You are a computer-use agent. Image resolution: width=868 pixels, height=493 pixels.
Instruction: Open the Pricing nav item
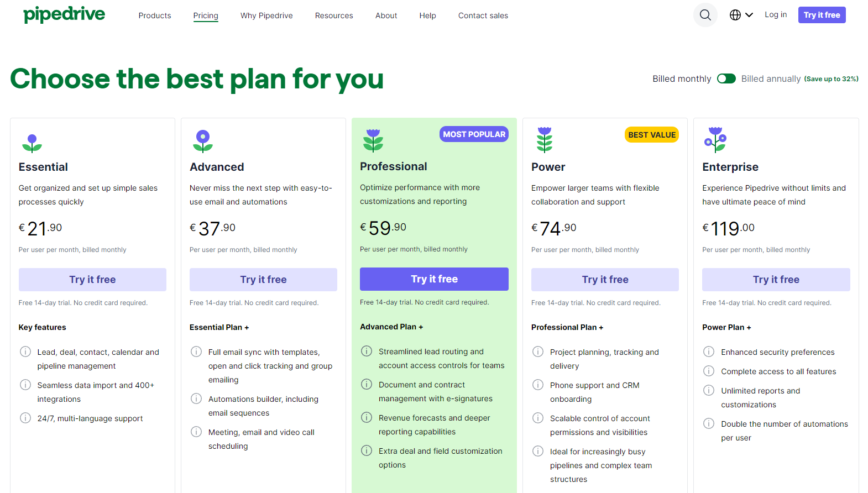click(x=206, y=15)
